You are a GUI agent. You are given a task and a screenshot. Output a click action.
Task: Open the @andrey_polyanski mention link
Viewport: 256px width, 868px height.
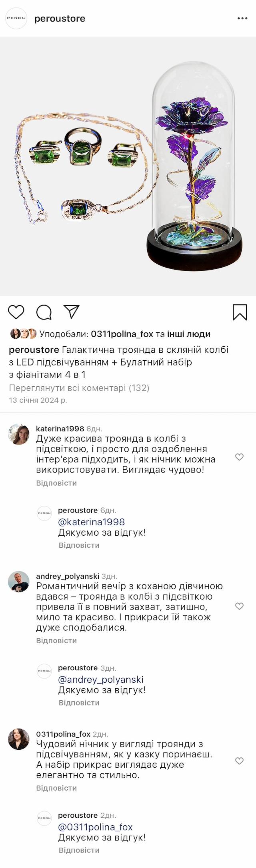[x=101, y=679]
